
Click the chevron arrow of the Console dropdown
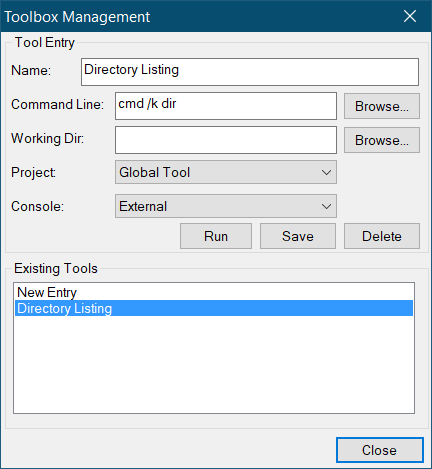326,206
